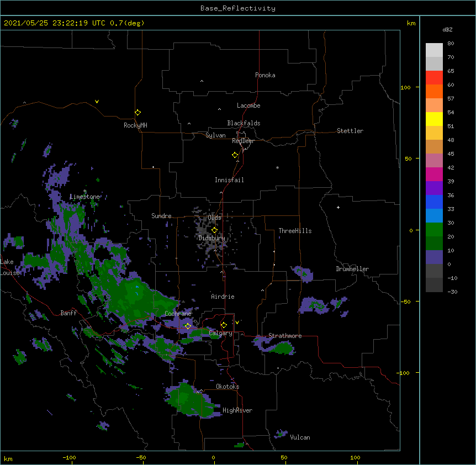
Task: Click the yellow marker above Calgary label
Action: [224, 325]
